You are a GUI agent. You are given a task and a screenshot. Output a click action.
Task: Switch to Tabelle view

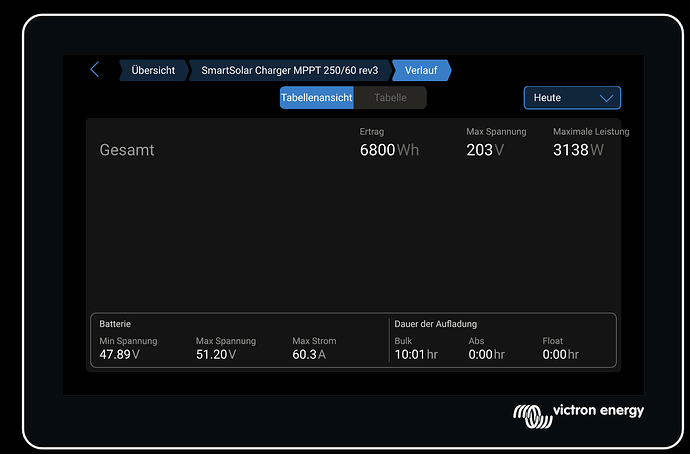click(390, 98)
